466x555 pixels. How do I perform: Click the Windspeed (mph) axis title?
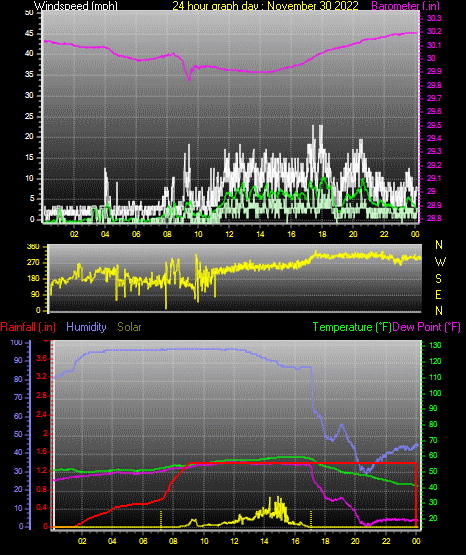click(75, 6)
